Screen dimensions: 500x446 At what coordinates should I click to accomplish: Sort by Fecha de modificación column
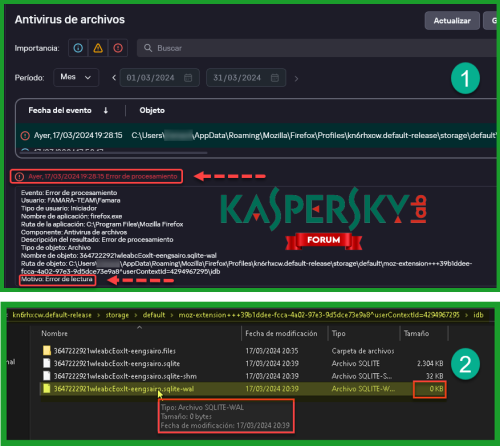[x=281, y=333]
